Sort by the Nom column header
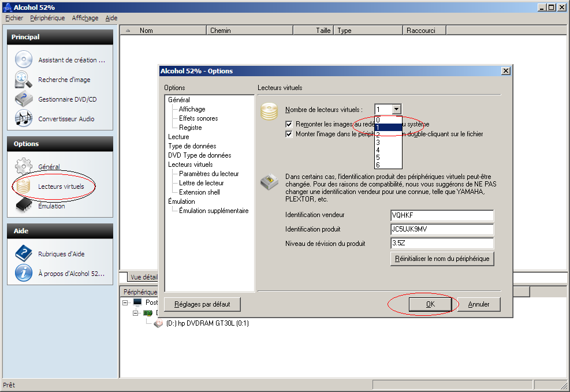This screenshot has height=392, width=570. pyautogui.click(x=163, y=31)
